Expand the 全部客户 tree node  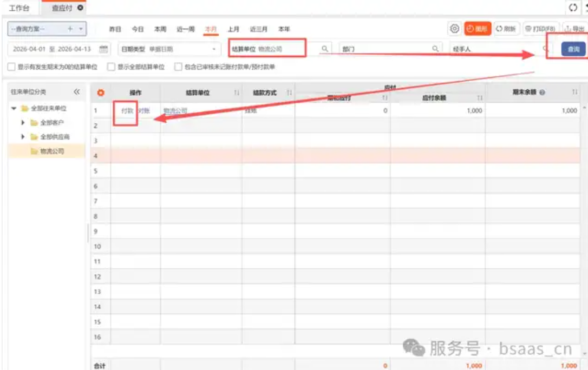23,122
